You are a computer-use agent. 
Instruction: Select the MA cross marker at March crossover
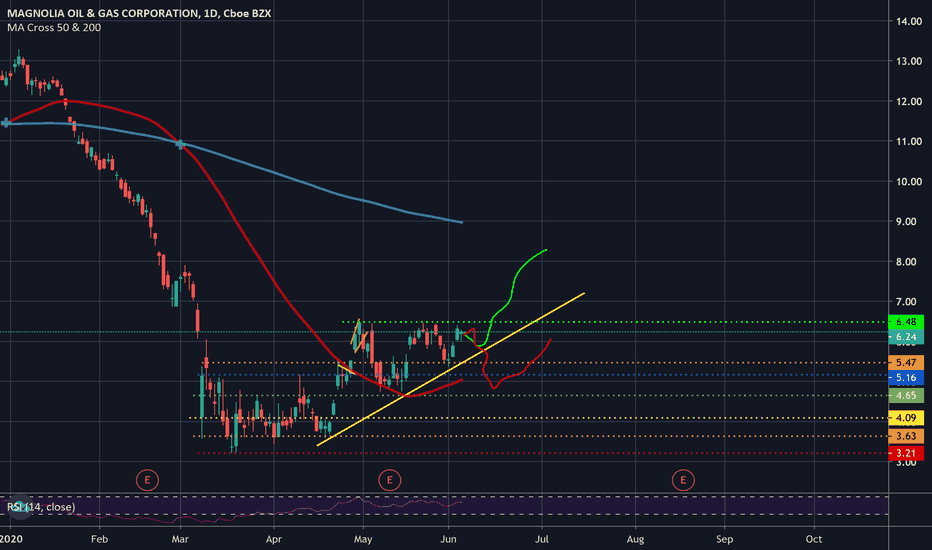tap(180, 144)
